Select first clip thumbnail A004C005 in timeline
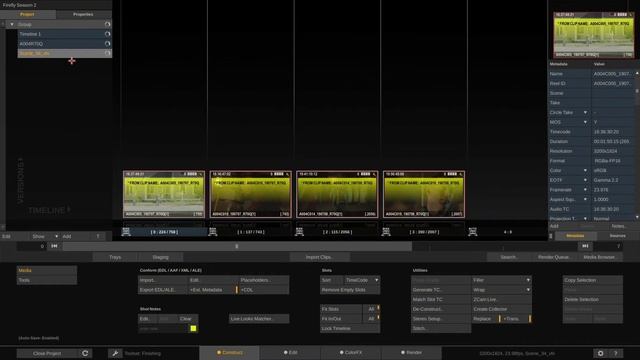Viewport: 640px width, 360px height. pyautogui.click(x=164, y=194)
